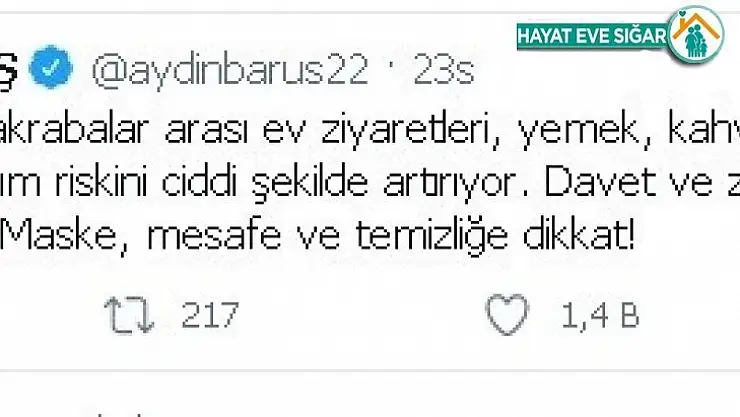Image resolution: width=740 pixels, height=417 pixels.
Task: Like the tweet with heart icon
Action: tap(507, 314)
